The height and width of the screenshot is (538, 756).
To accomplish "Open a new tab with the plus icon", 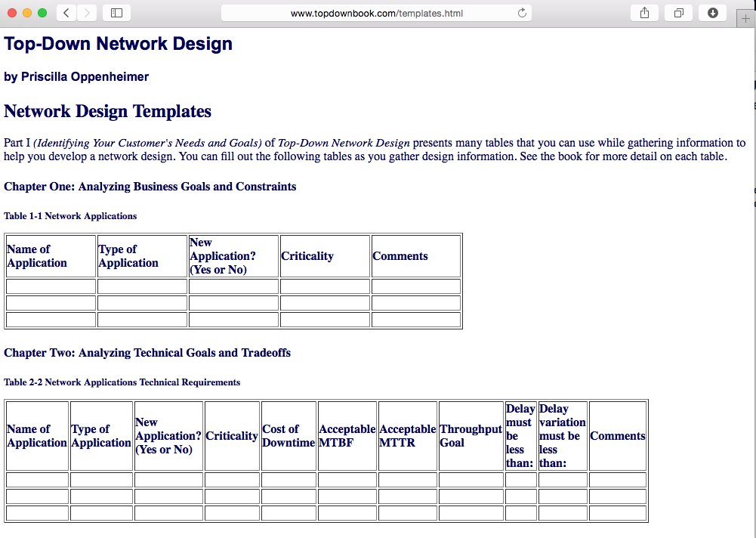I will pyautogui.click(x=745, y=17).
